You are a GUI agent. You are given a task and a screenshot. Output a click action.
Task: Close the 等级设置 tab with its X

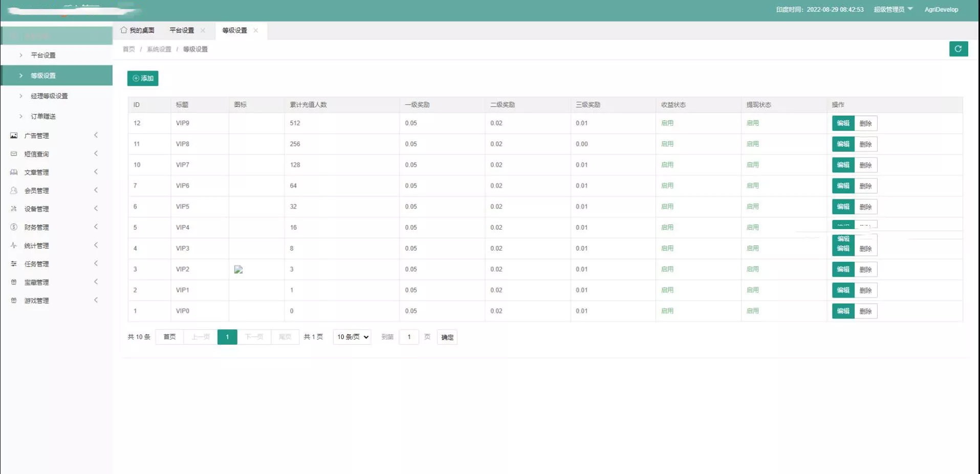[256, 30]
